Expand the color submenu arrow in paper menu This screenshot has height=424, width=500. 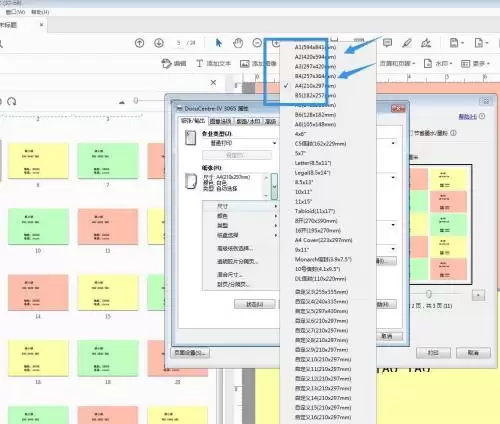pos(276,216)
